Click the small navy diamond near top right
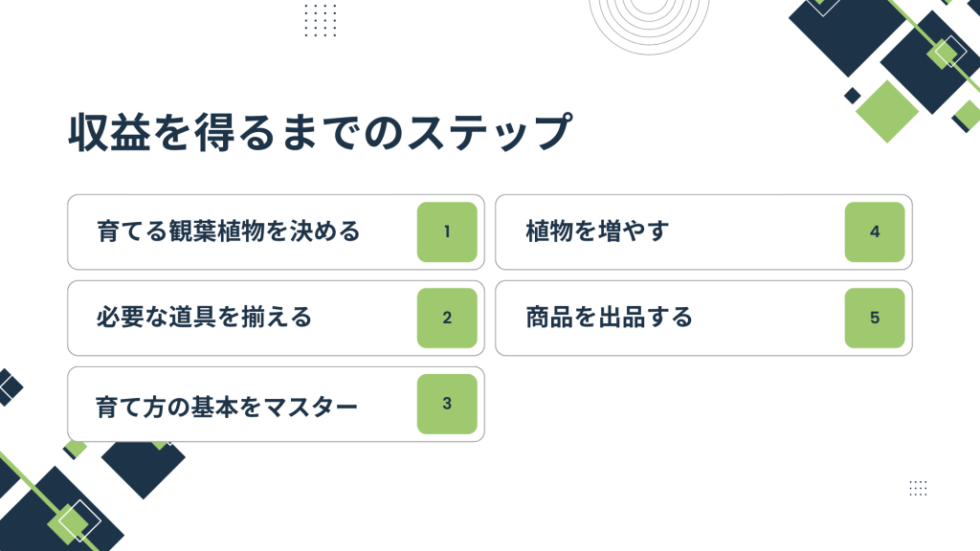This screenshot has height=551, width=980. [x=853, y=96]
